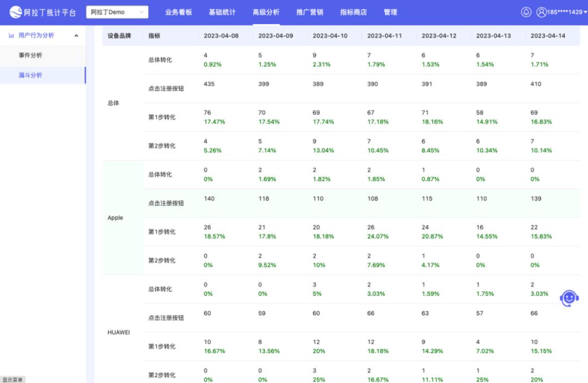Open the 推广营销 menu
This screenshot has width=588, height=383.
[x=309, y=10]
